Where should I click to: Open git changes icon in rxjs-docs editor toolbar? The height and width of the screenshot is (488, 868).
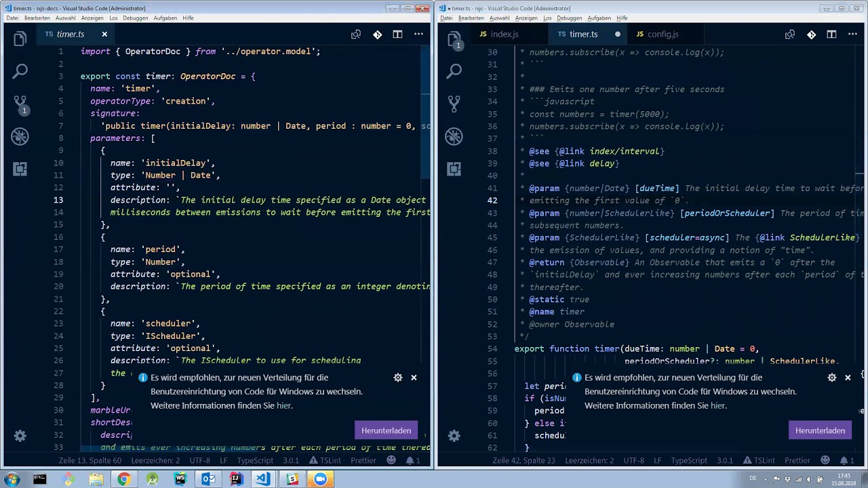pyautogui.click(x=377, y=34)
